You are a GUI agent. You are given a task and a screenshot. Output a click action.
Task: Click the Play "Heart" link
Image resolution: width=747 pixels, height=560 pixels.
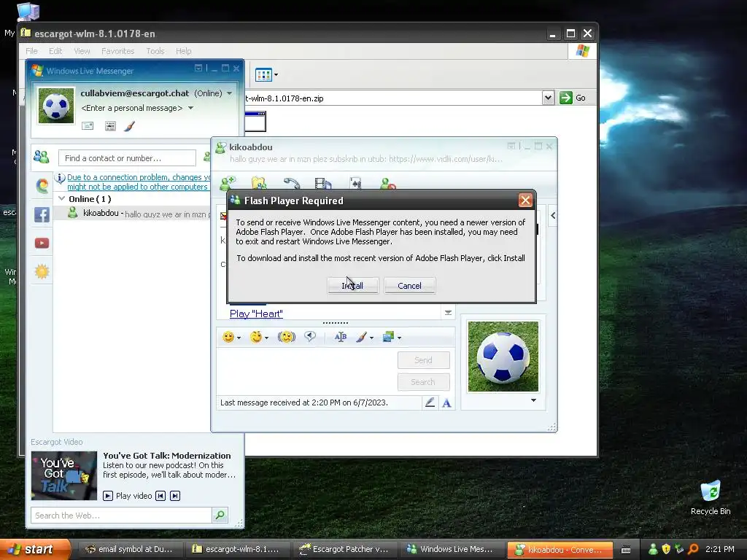point(256,314)
